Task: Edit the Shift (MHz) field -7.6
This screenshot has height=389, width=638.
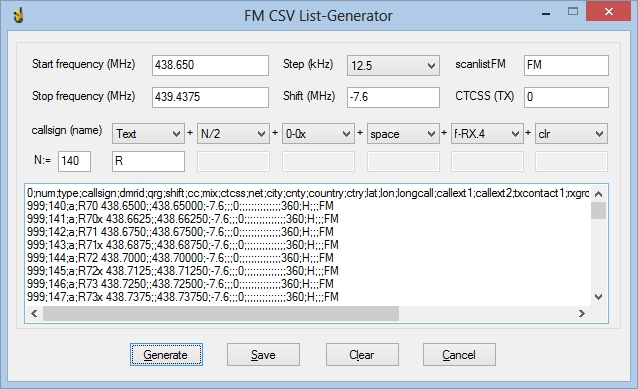Action: (x=393, y=97)
